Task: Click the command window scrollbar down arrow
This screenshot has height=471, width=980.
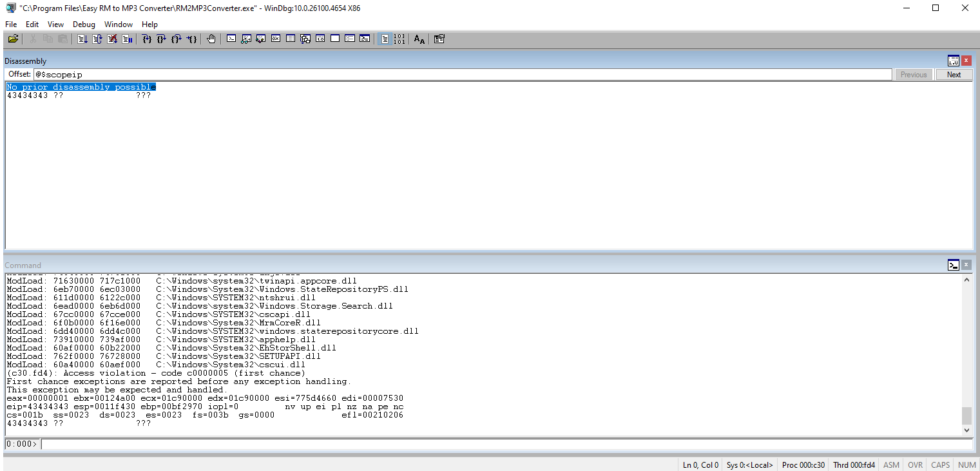Action: point(966,430)
